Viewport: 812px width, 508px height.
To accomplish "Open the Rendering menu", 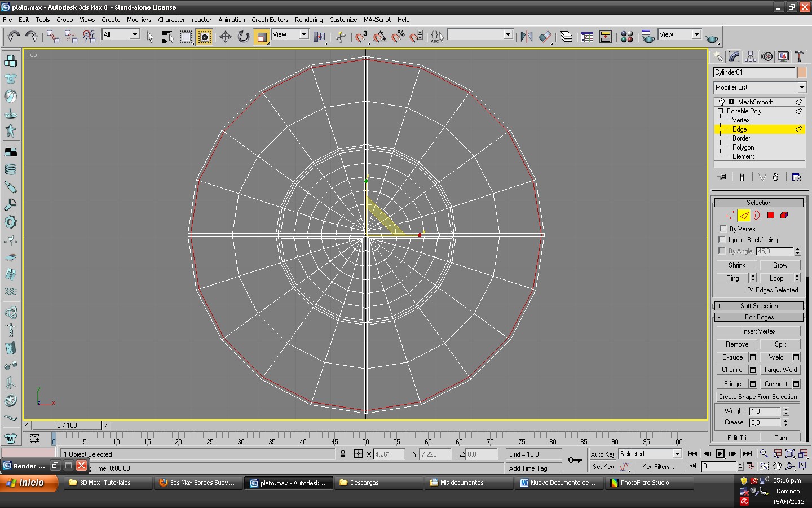I will pos(308,20).
